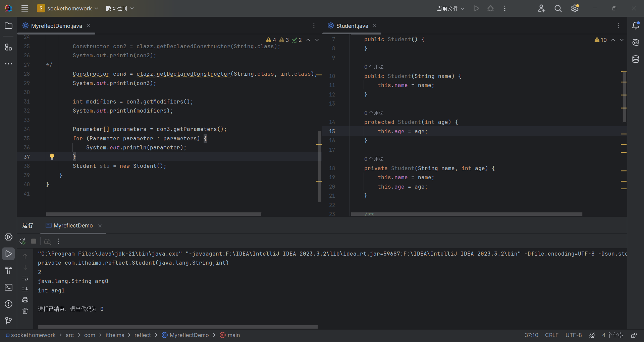Screen dimensions: 644x342
Task: Open more run actions menu
Action: [505, 8]
